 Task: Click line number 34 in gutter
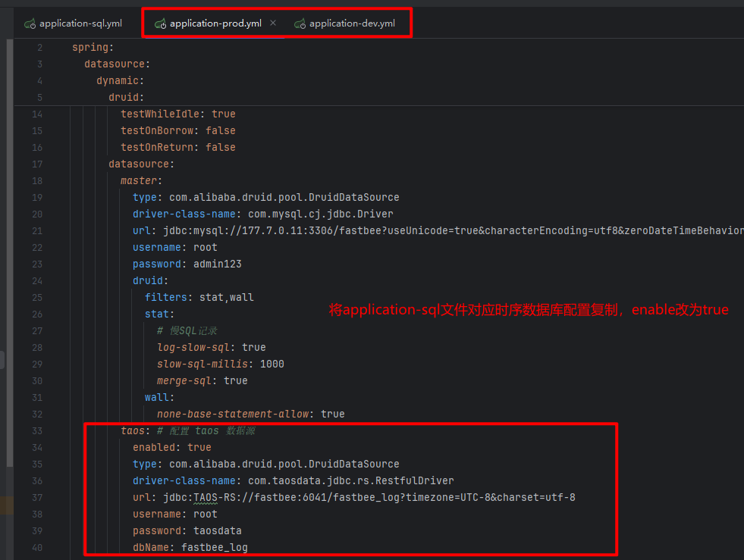(x=37, y=448)
